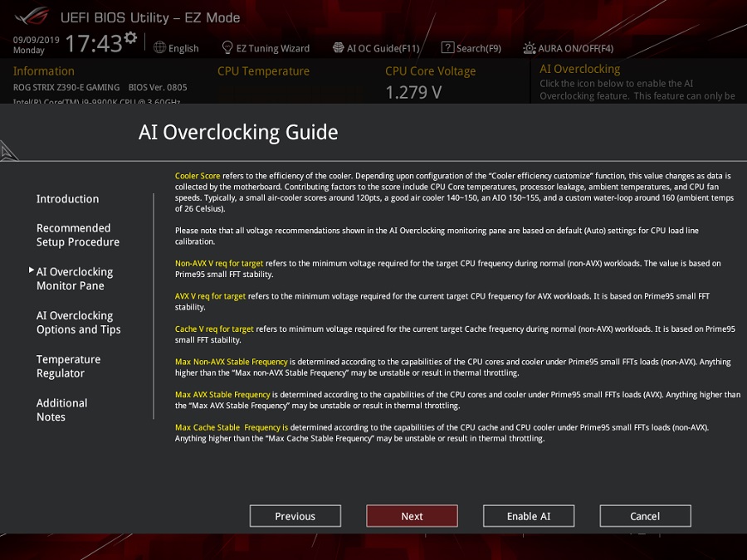The width and height of the screenshot is (747, 560).
Task: Click the Search question mark icon
Action: (x=447, y=47)
